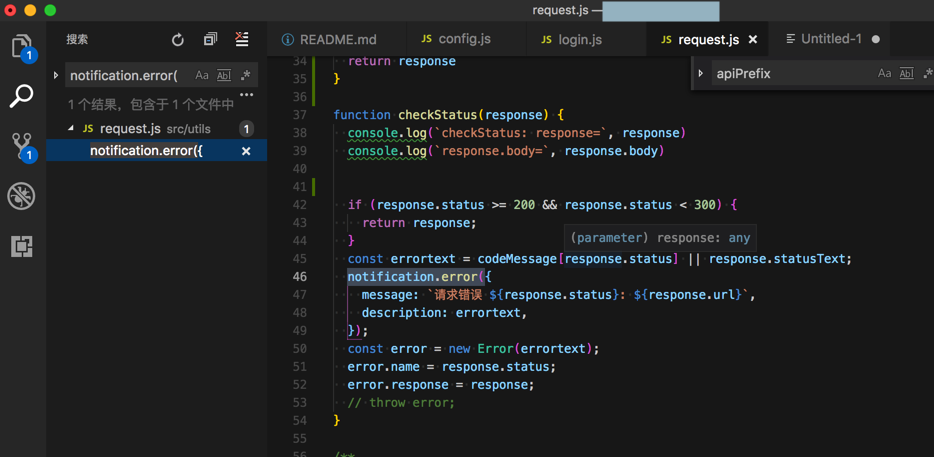Open the Source Control view
Viewport: 934px width, 457px height.
tap(22, 146)
